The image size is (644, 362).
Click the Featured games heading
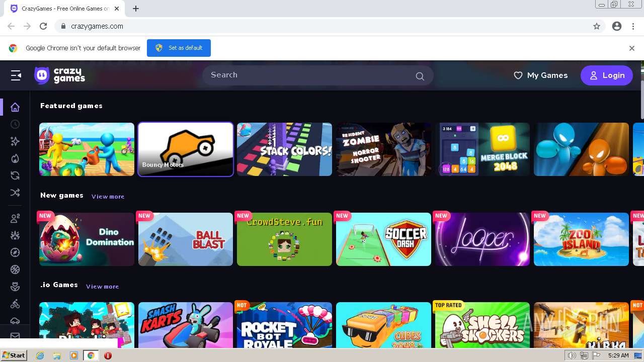pos(71,106)
